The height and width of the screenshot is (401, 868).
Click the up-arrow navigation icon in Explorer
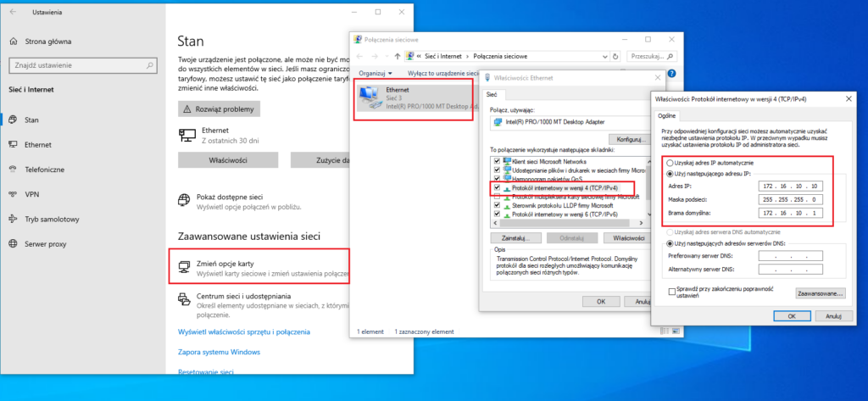click(397, 55)
